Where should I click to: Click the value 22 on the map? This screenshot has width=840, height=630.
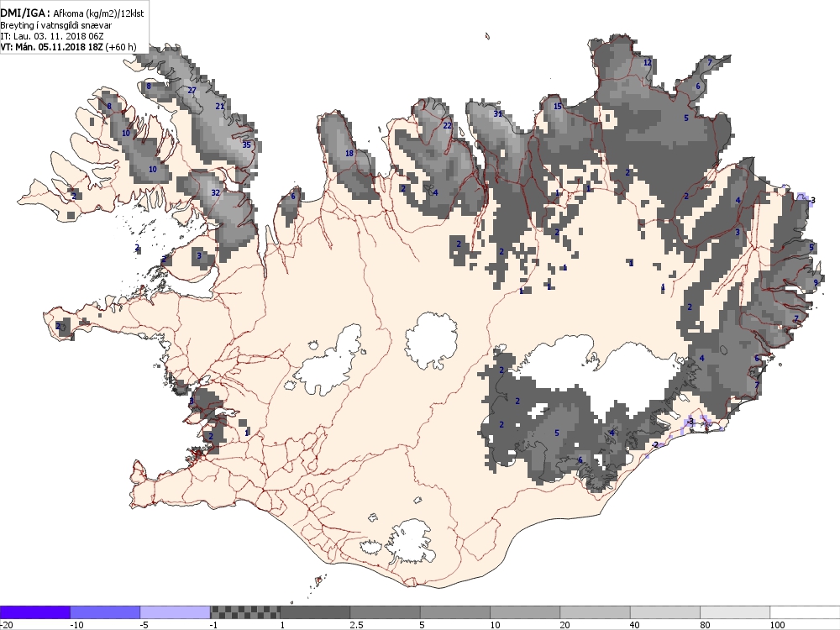(x=448, y=126)
